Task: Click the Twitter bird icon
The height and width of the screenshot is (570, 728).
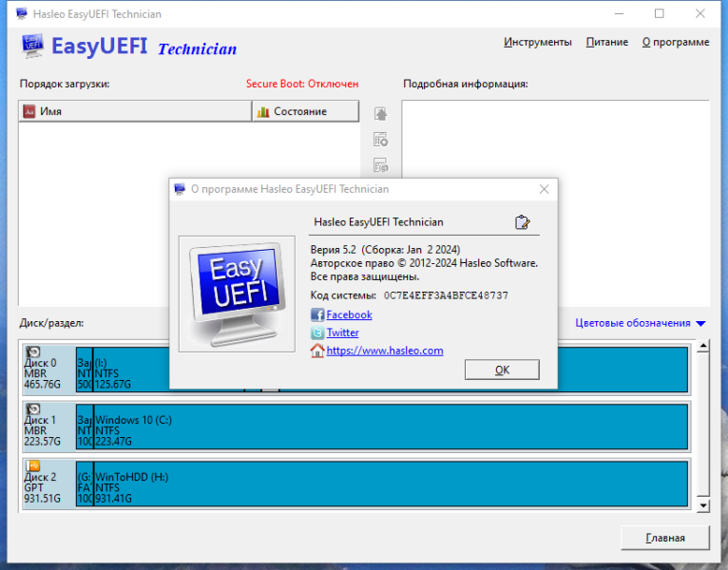Action: click(x=317, y=332)
